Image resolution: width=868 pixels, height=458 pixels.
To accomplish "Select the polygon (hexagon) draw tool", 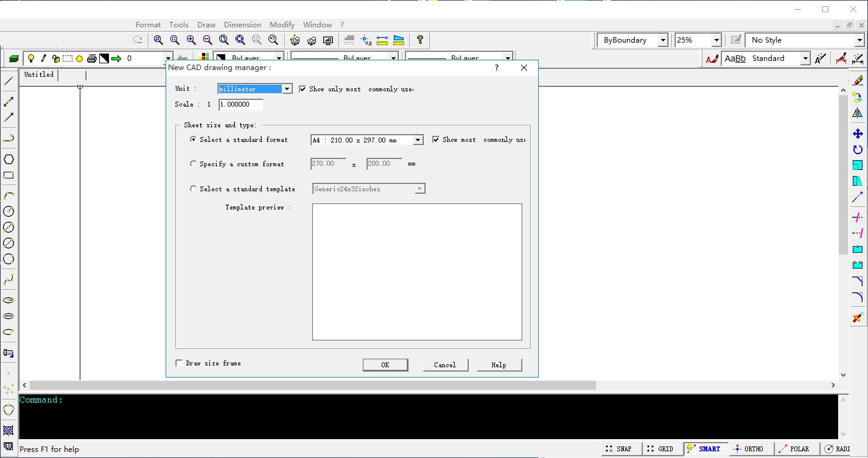I will [x=9, y=160].
